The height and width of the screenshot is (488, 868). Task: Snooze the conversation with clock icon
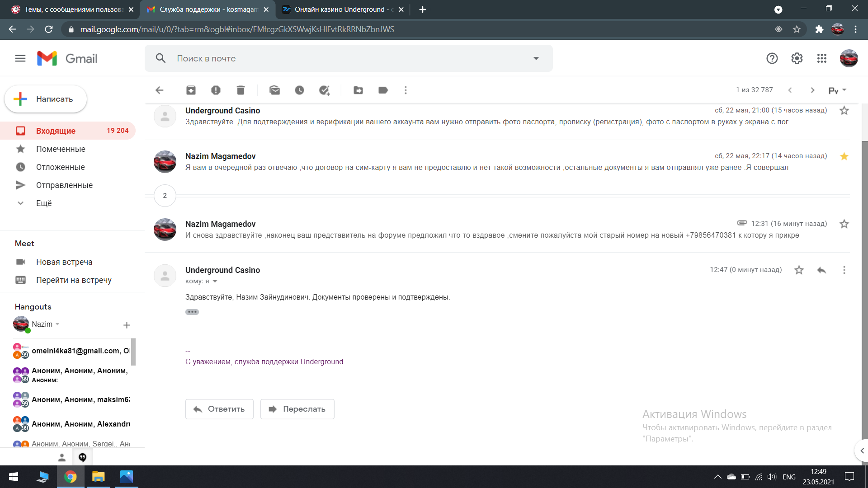(299, 90)
